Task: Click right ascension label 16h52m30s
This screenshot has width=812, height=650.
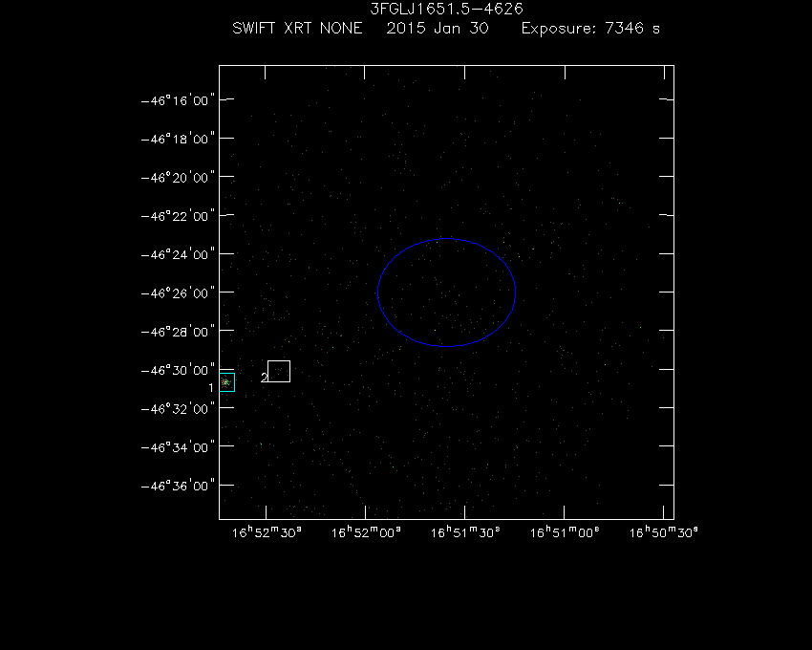Action: point(267,532)
